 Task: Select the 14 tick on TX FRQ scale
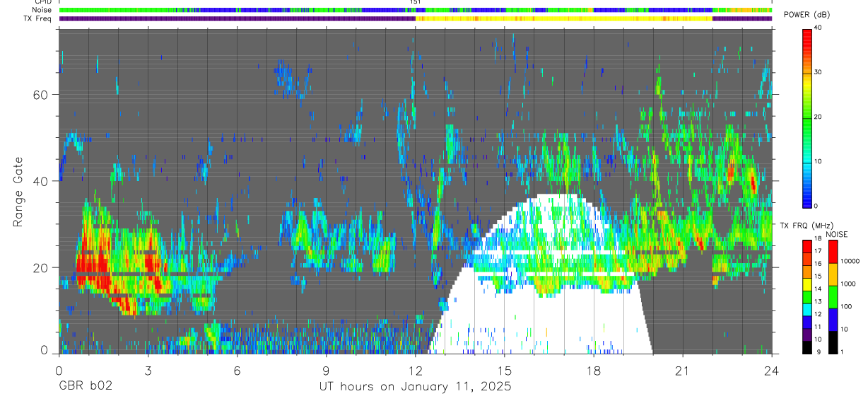tap(819, 290)
